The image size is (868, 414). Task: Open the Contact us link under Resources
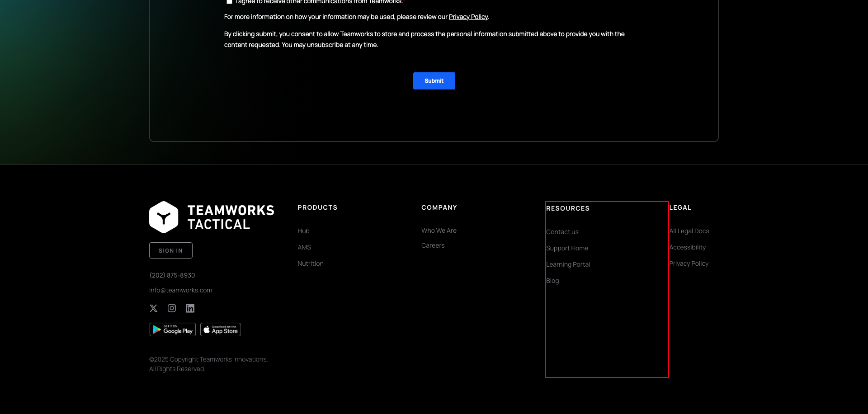tap(562, 231)
